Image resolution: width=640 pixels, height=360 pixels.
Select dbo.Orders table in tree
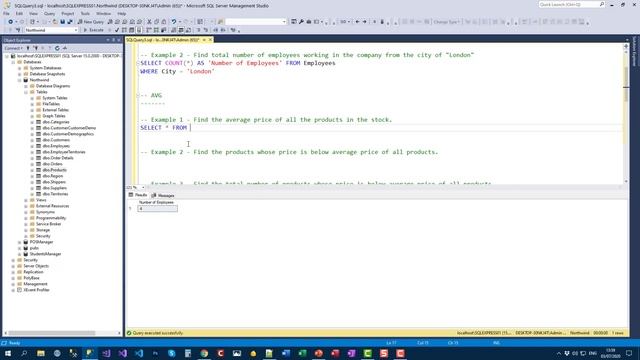[52, 164]
